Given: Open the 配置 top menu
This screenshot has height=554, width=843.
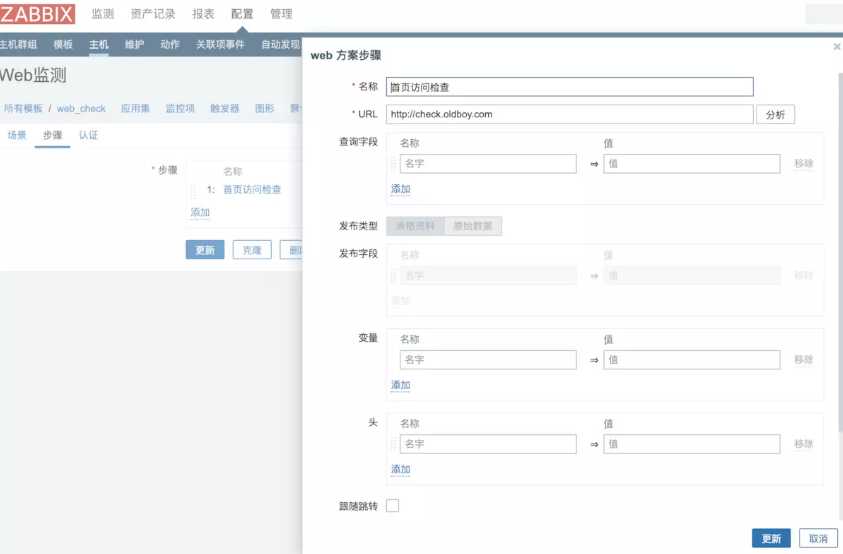Looking at the screenshot, I should point(242,14).
